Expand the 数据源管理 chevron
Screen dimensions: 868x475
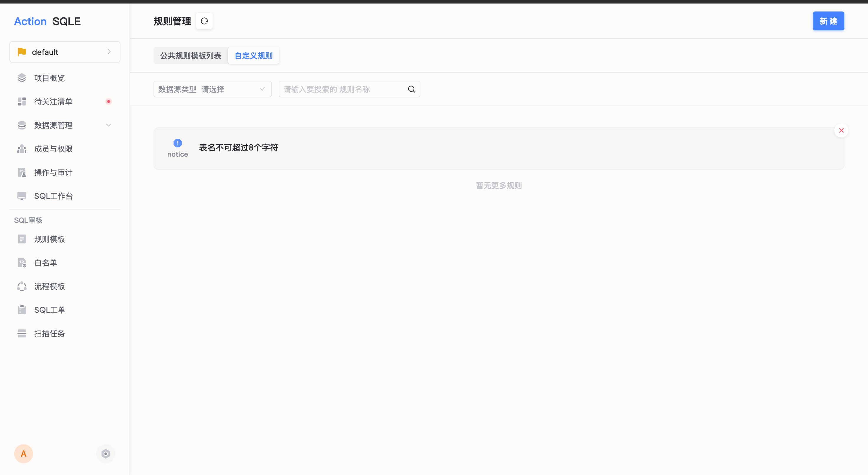109,125
